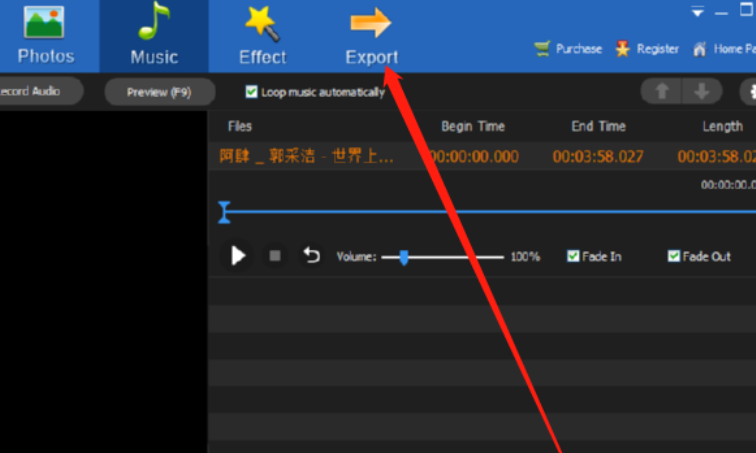The image size is (756, 453).
Task: Switch to the Music tab
Action: point(154,36)
